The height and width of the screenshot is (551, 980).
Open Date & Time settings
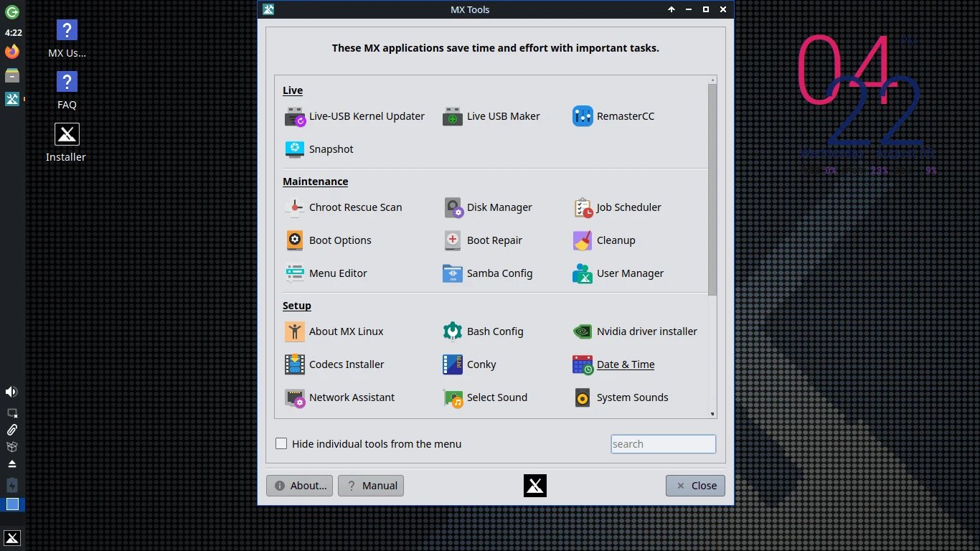click(x=626, y=364)
